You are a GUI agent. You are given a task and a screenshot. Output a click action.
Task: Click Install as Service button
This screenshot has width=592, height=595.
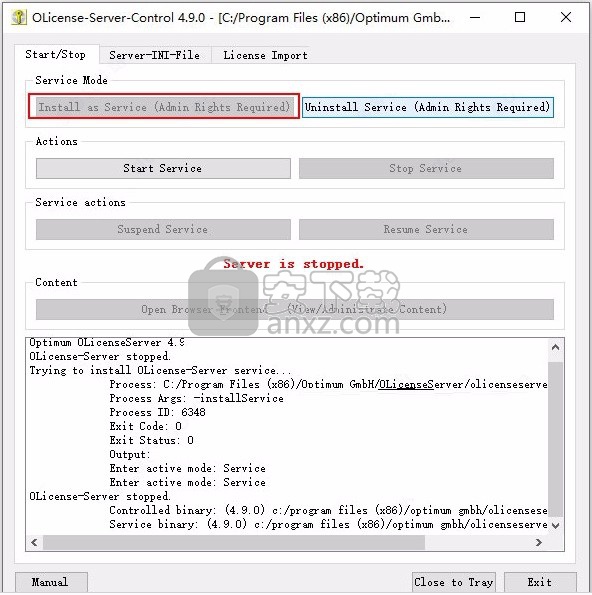(164, 107)
